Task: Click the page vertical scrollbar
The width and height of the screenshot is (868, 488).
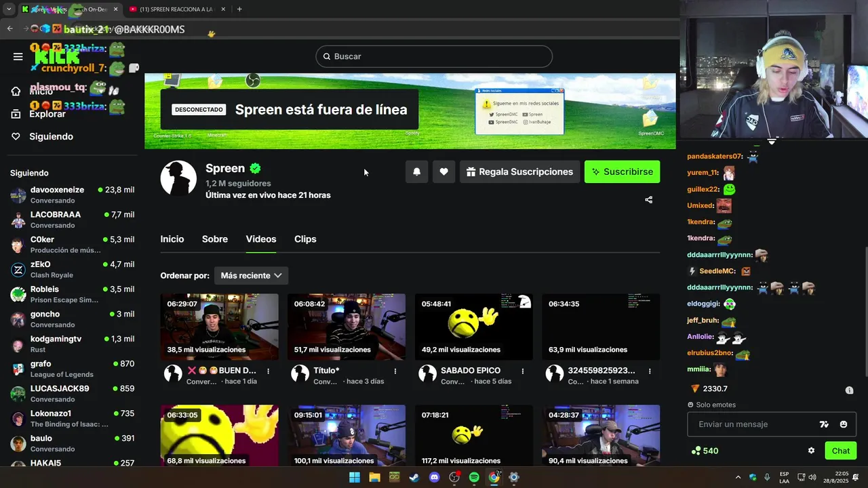Action: pyautogui.click(x=866, y=312)
